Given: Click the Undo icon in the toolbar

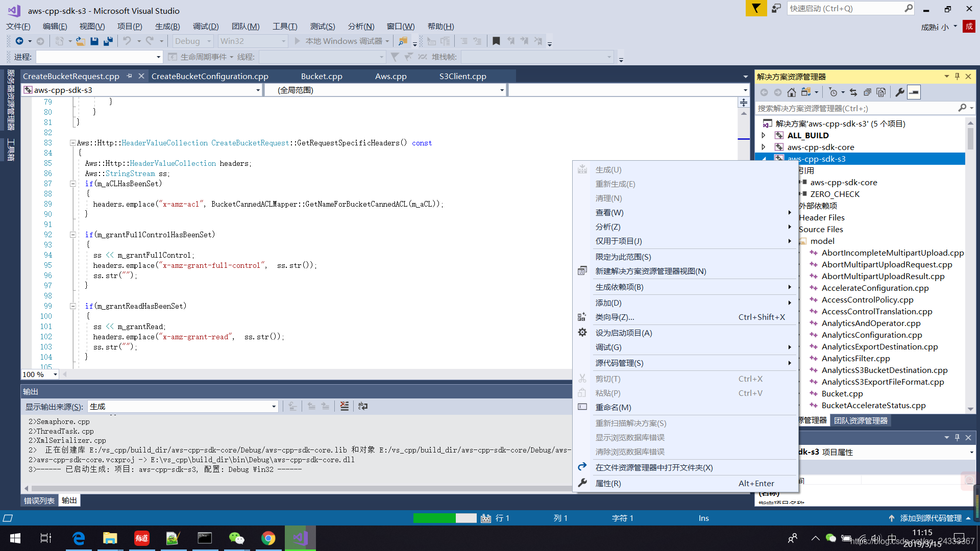Looking at the screenshot, I should 127,41.
